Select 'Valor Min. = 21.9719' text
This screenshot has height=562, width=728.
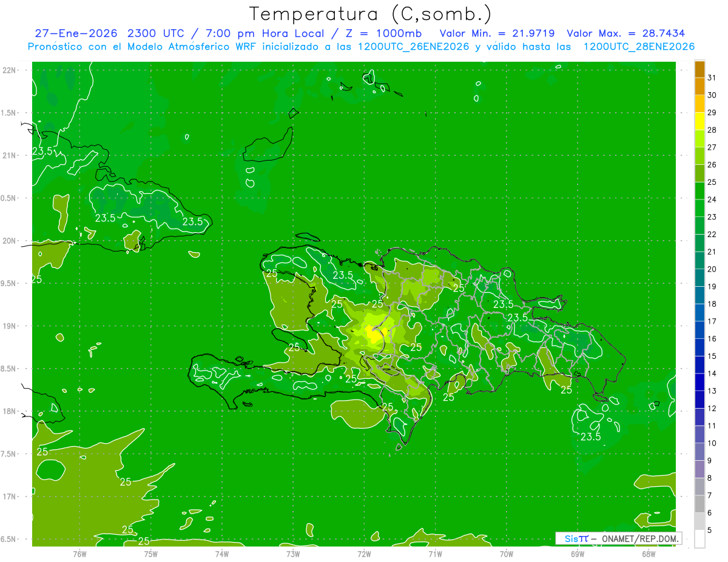tap(497, 33)
